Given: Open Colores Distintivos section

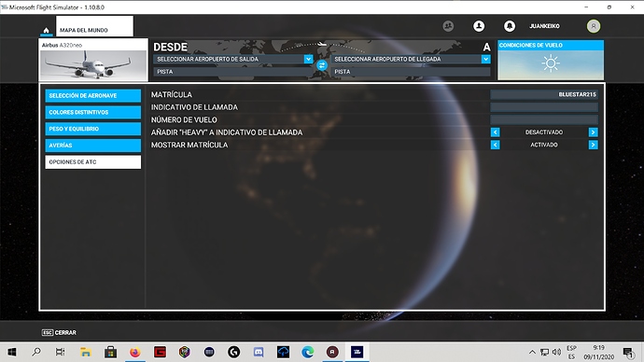Looking at the screenshot, I should pos(92,112).
